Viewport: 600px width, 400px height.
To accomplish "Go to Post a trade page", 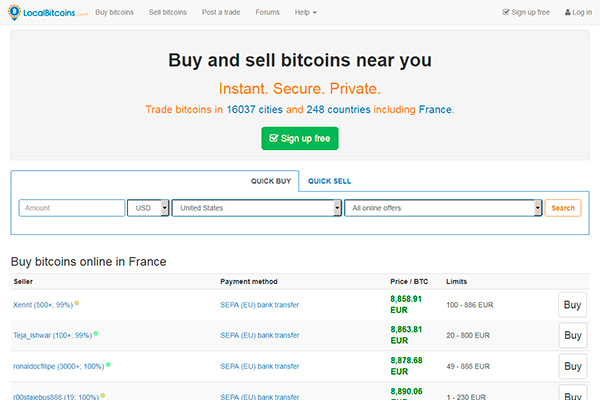I will [221, 12].
